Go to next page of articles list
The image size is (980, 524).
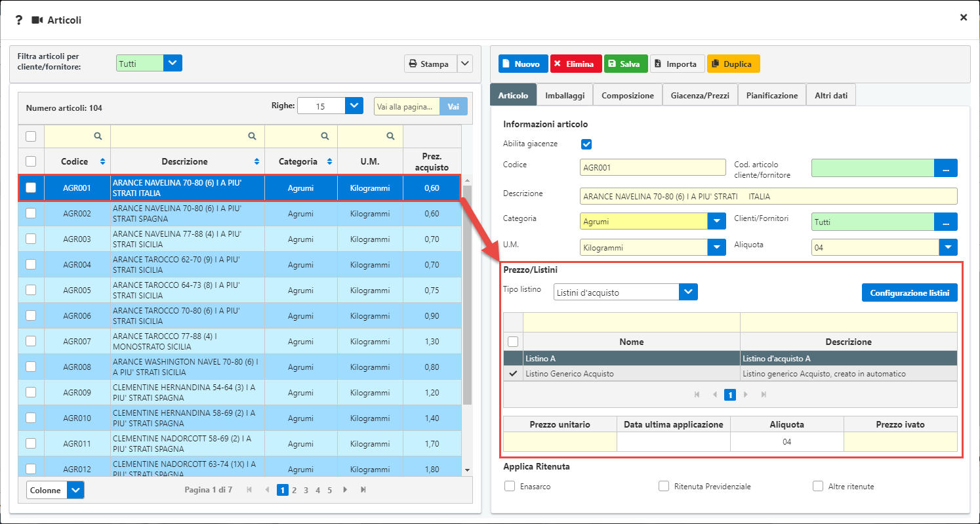coord(345,490)
